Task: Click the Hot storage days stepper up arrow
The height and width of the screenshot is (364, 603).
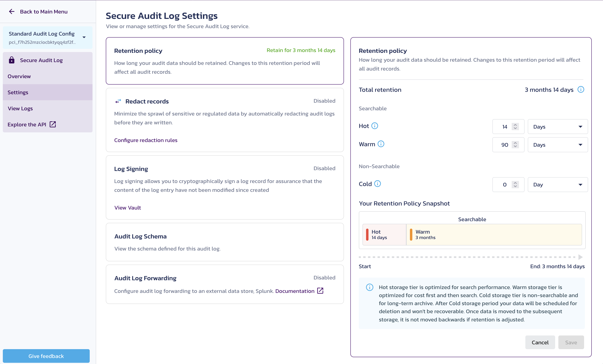Action: coord(515,124)
